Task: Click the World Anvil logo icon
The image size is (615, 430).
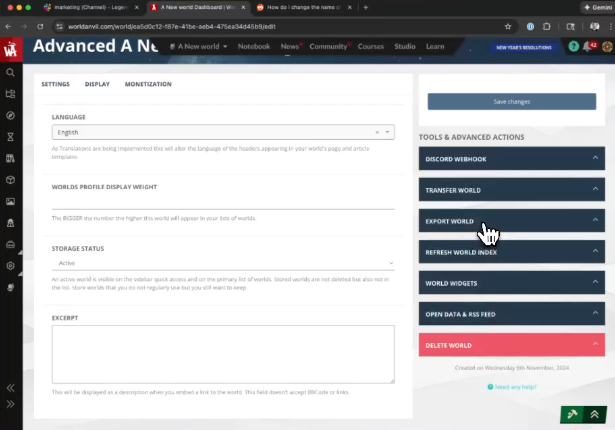Action: coord(11,49)
